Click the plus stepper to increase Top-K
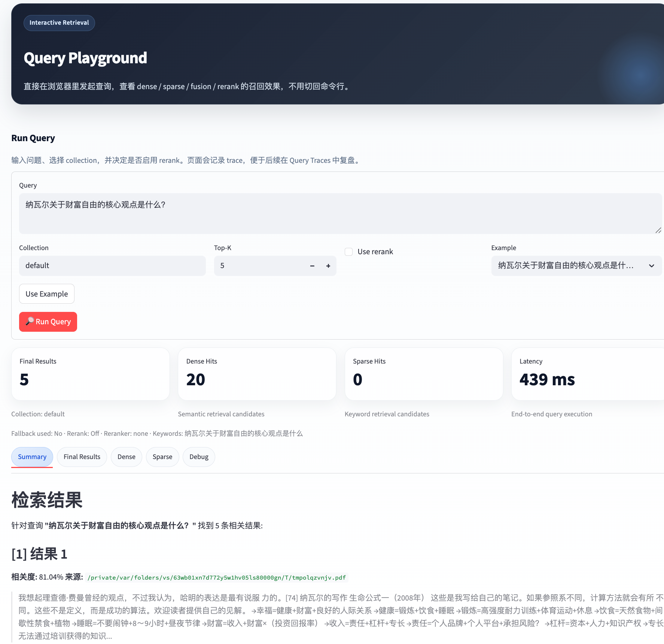Screen dimensions: 664x644 click(x=328, y=266)
